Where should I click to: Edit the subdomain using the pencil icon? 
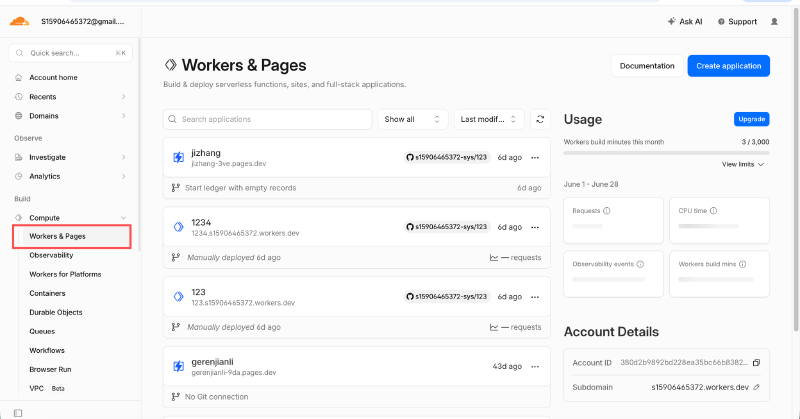point(756,387)
